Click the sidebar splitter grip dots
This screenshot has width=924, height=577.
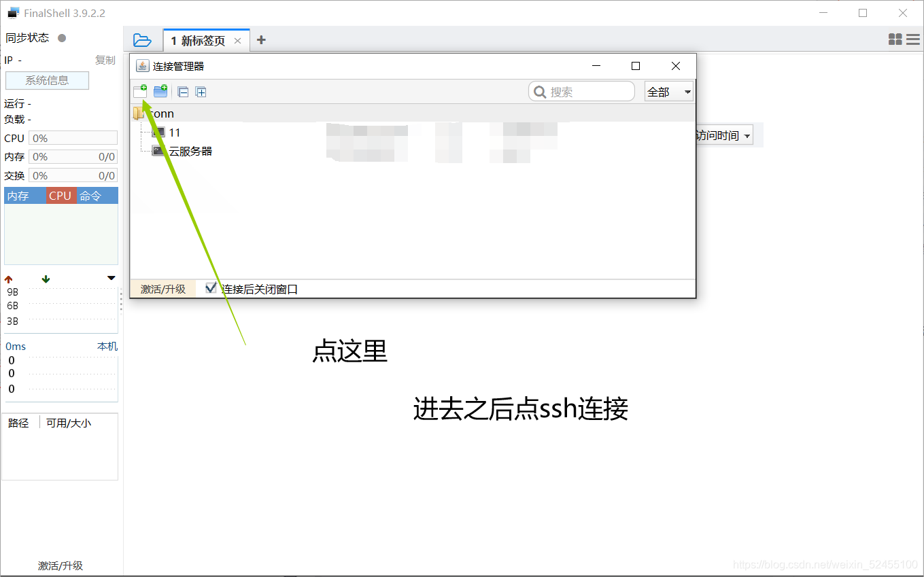tap(121, 300)
